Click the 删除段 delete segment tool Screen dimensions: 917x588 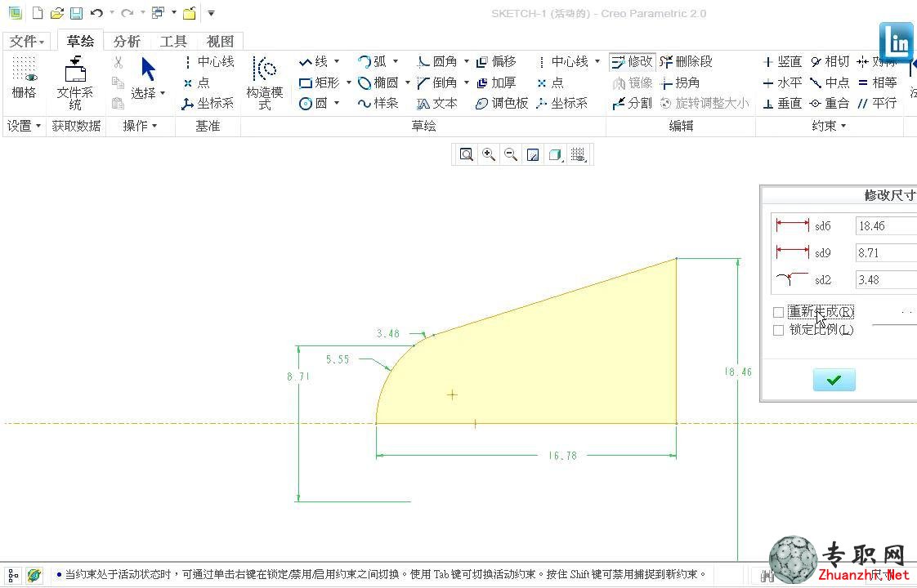(x=686, y=61)
